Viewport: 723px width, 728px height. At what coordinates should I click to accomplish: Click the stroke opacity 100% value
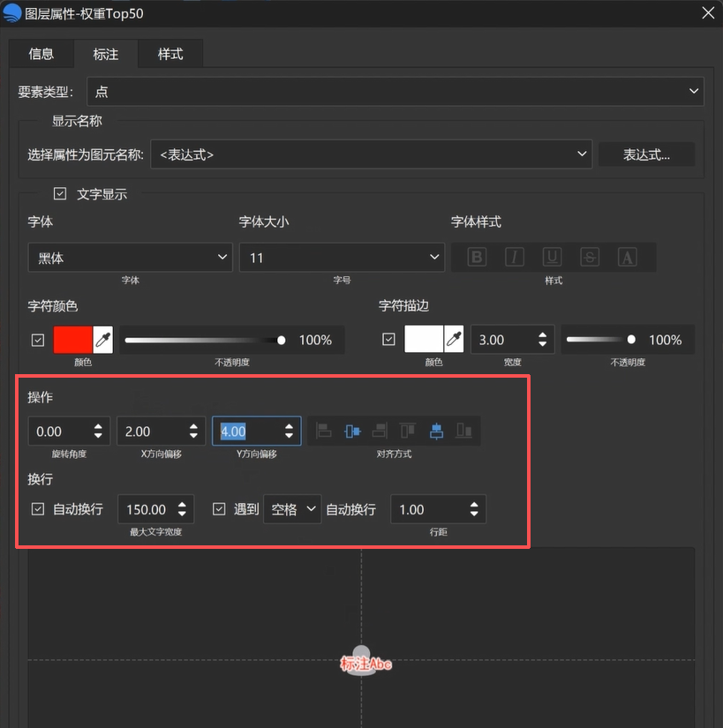tap(665, 340)
